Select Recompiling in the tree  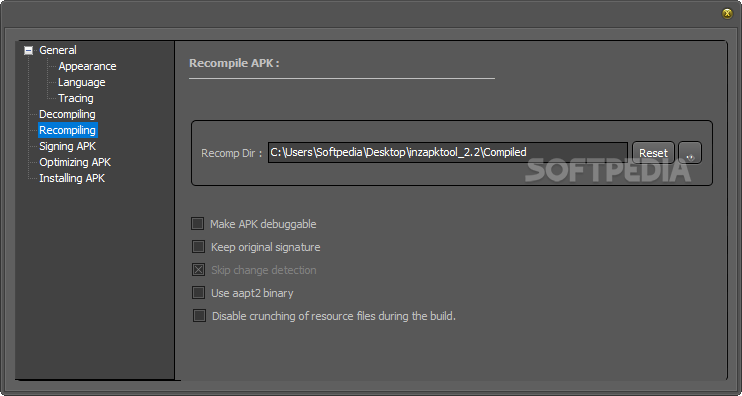point(67,130)
